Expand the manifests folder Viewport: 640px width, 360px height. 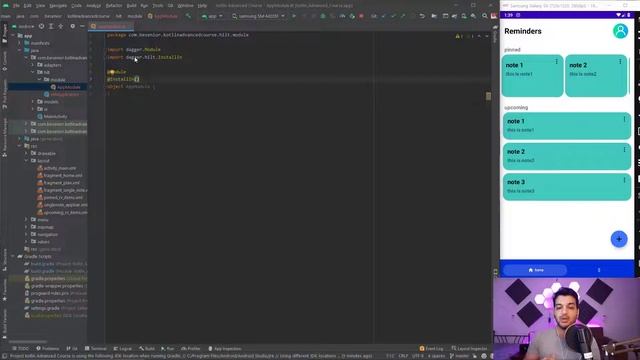[20, 43]
